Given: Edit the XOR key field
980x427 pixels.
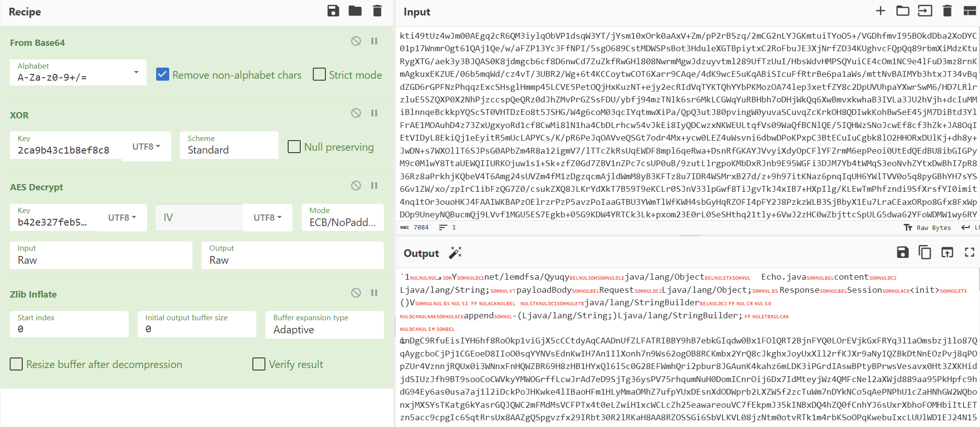Looking at the screenshot, I should (66, 145).
